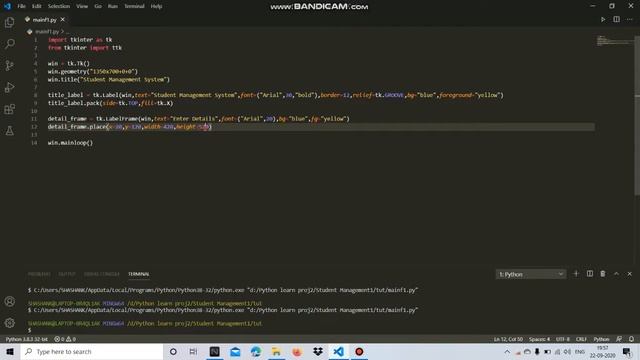Select the Terminal panel tab
640x360 pixels.
tap(138, 274)
